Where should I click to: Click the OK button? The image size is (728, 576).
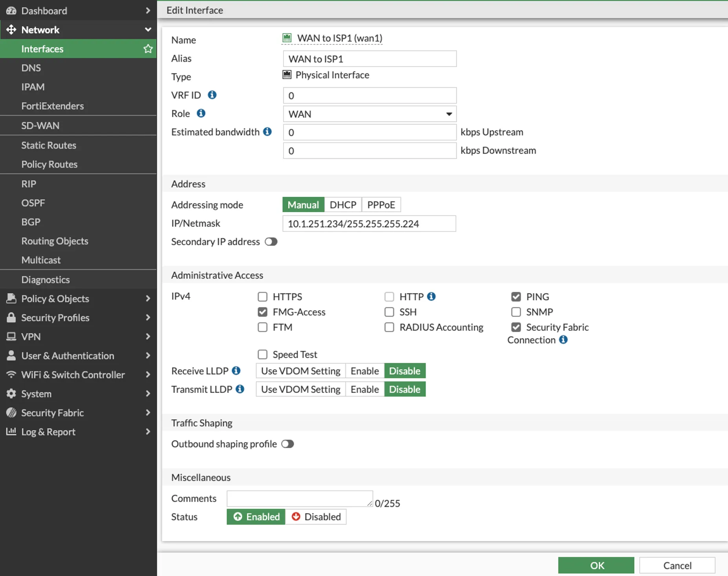[x=596, y=565]
